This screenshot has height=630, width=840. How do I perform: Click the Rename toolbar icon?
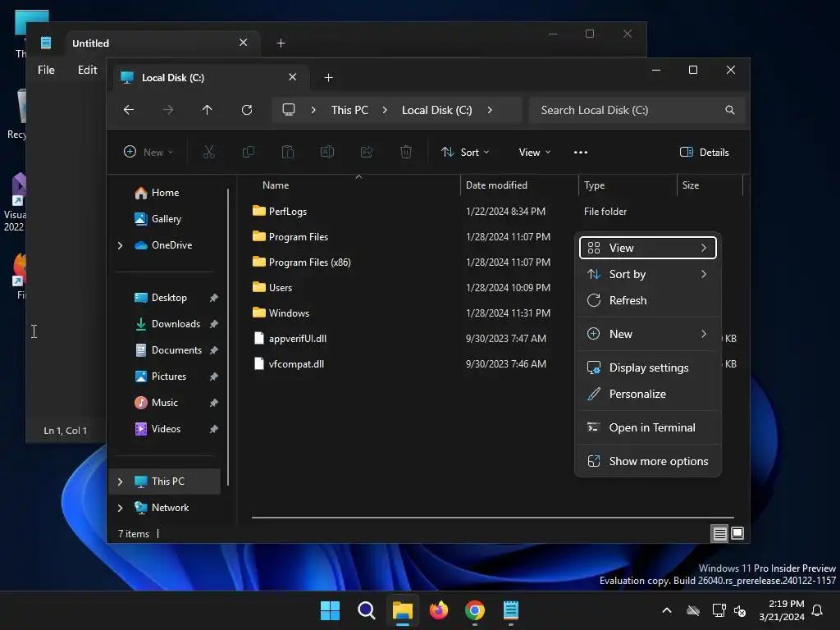tap(326, 152)
